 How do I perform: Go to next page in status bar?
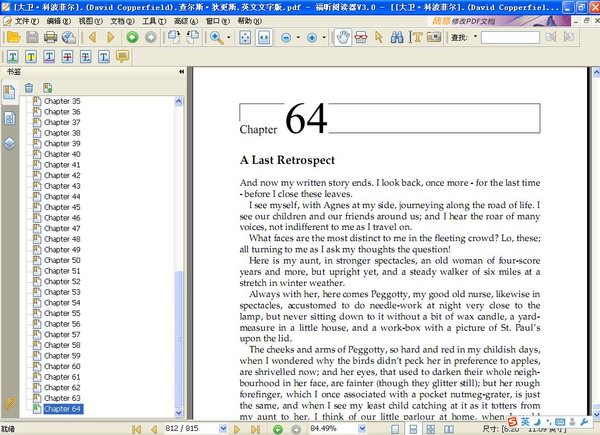pos(237,429)
